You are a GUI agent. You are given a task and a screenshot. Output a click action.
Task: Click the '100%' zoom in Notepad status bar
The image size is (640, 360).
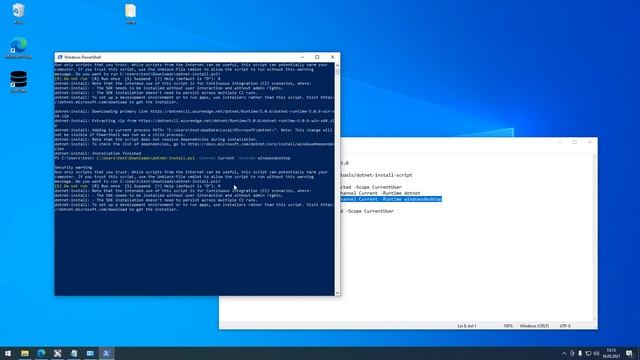click(508, 326)
